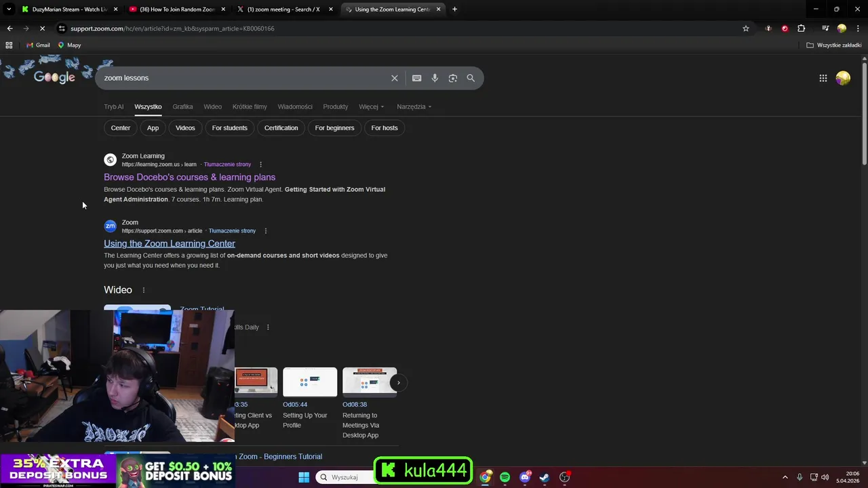Open Spotify from the taskbar

505,477
